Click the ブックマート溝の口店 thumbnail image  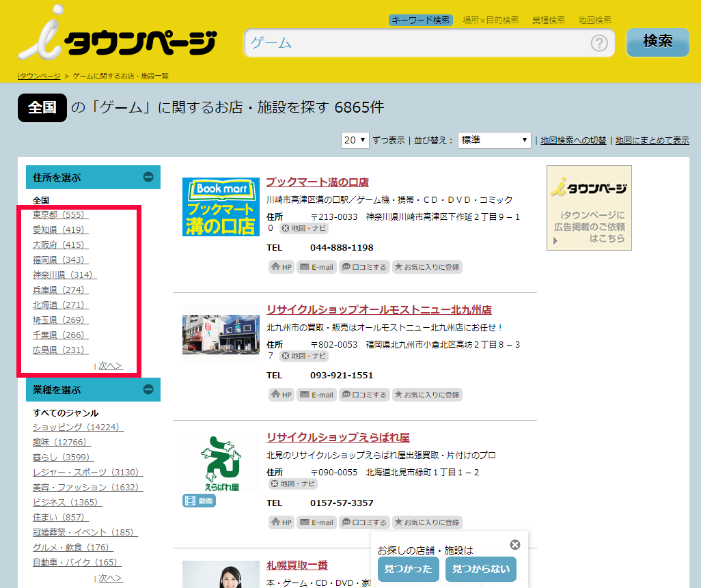point(221,207)
